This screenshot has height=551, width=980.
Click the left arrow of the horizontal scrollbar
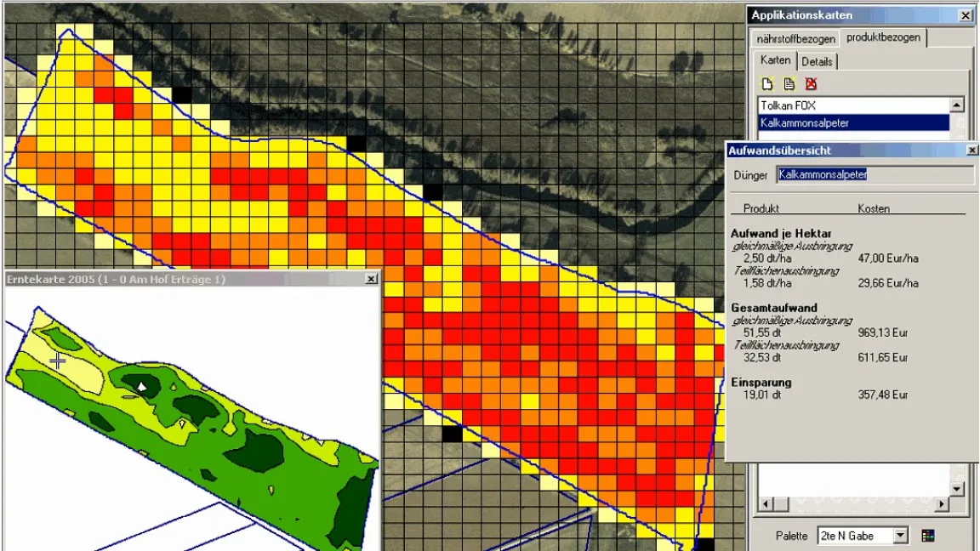point(766,504)
